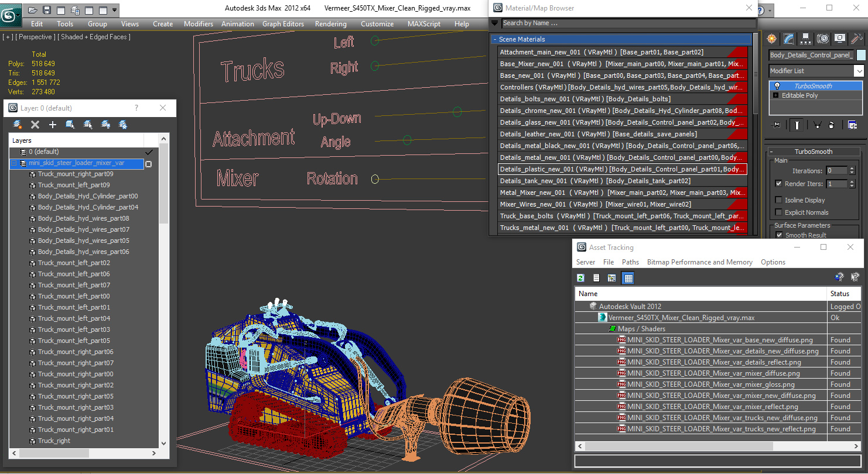The image size is (868, 474).
Task: Enable Explicit Normals checkbox
Action: pos(778,212)
